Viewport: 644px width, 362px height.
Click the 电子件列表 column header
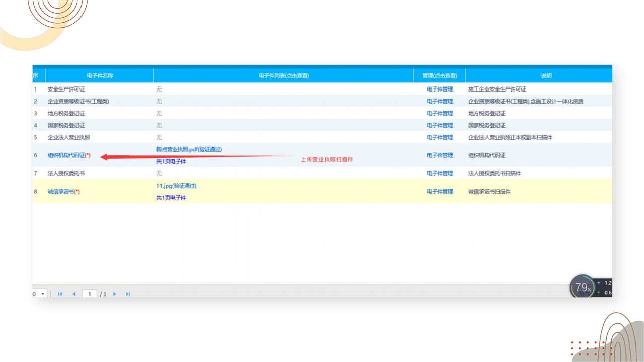click(x=283, y=76)
